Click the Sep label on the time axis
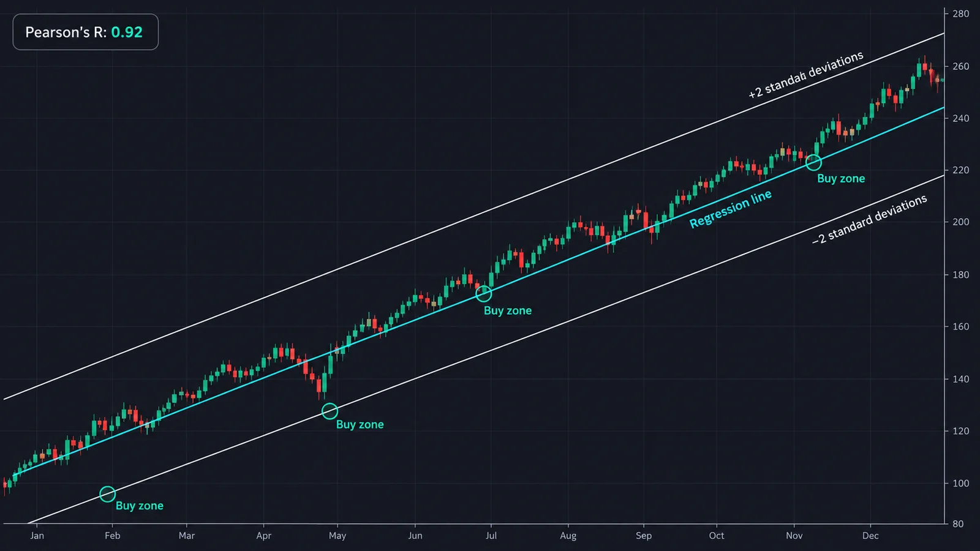The height and width of the screenshot is (551, 980). [644, 536]
